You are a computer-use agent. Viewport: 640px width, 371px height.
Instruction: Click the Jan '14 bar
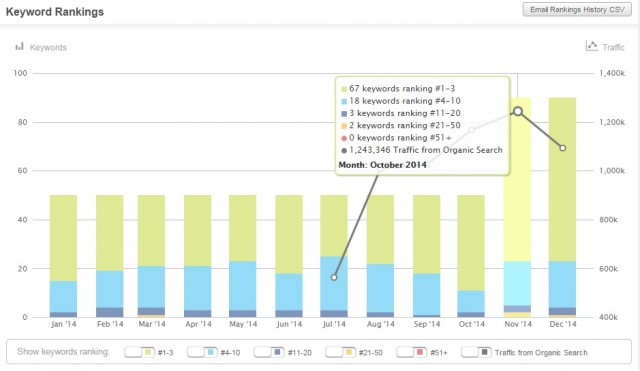(x=63, y=256)
